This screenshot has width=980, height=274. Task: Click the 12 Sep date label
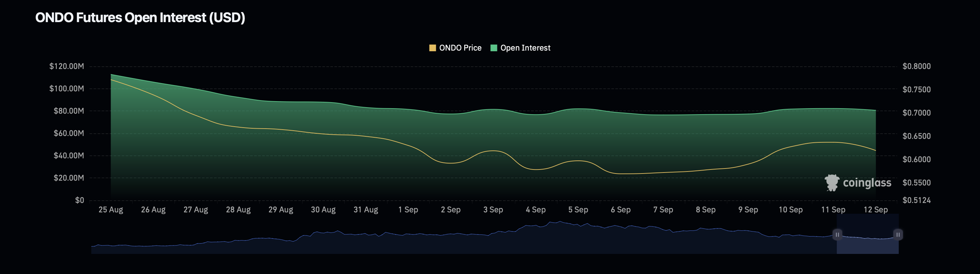(x=876, y=210)
